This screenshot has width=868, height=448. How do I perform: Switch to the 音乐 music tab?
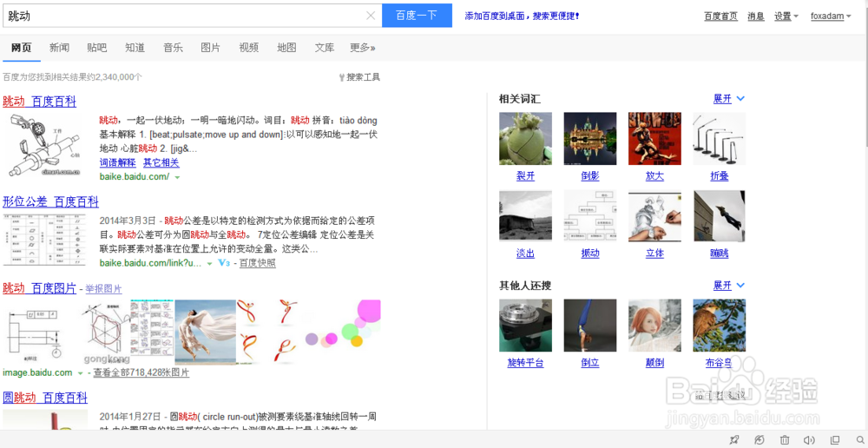pos(173,48)
